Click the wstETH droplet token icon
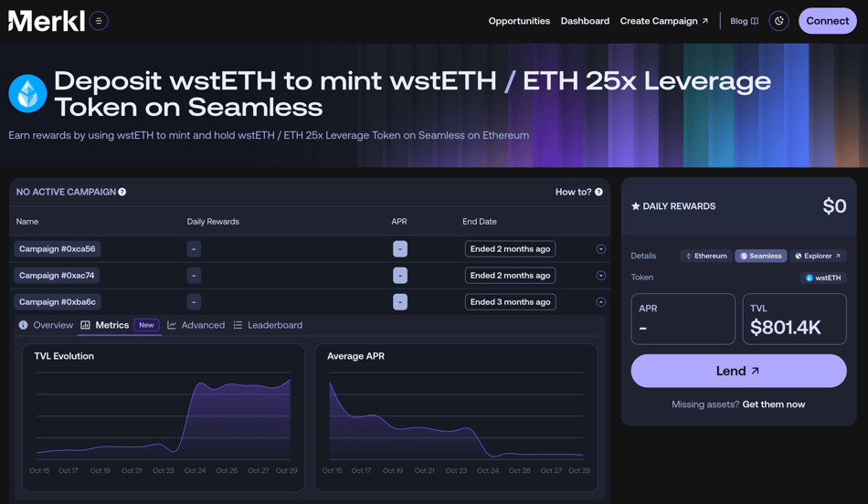The height and width of the screenshot is (504, 868). click(x=27, y=93)
